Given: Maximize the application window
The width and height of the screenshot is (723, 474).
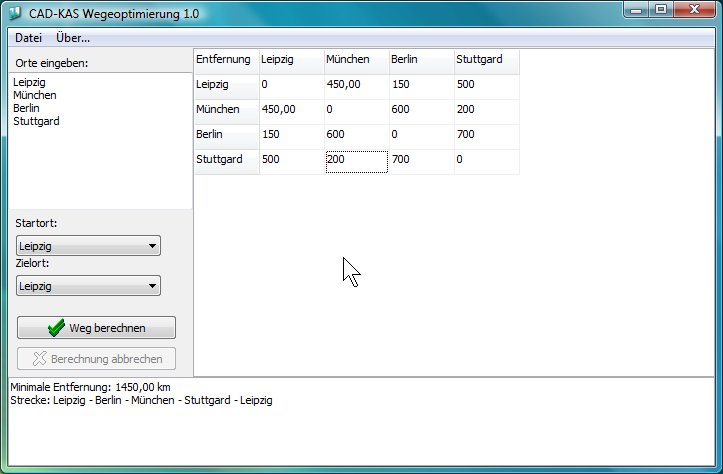Looking at the screenshot, I should point(662,10).
